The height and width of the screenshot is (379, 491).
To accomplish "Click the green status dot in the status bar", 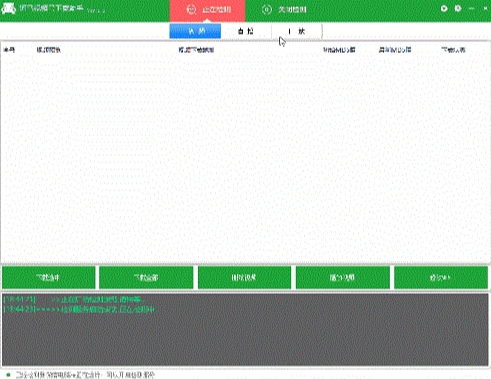I will tap(8, 375).
